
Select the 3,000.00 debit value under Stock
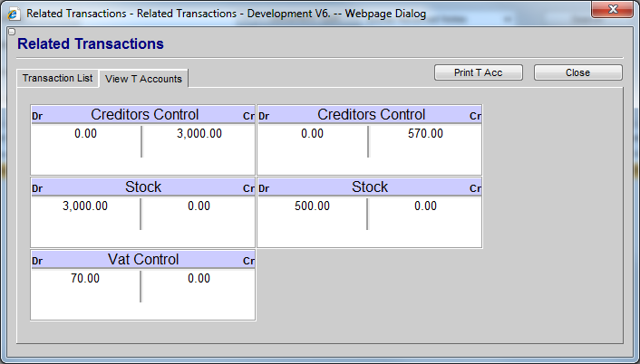click(85, 206)
